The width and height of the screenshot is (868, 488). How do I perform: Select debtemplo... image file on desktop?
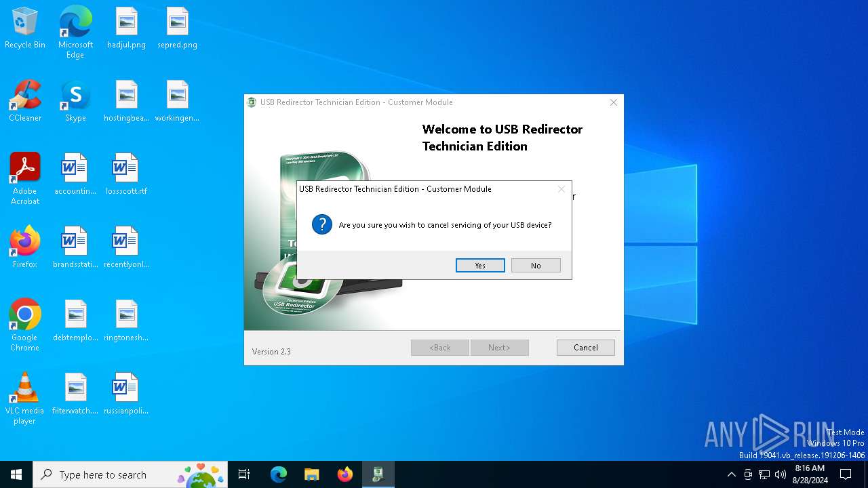click(x=75, y=321)
